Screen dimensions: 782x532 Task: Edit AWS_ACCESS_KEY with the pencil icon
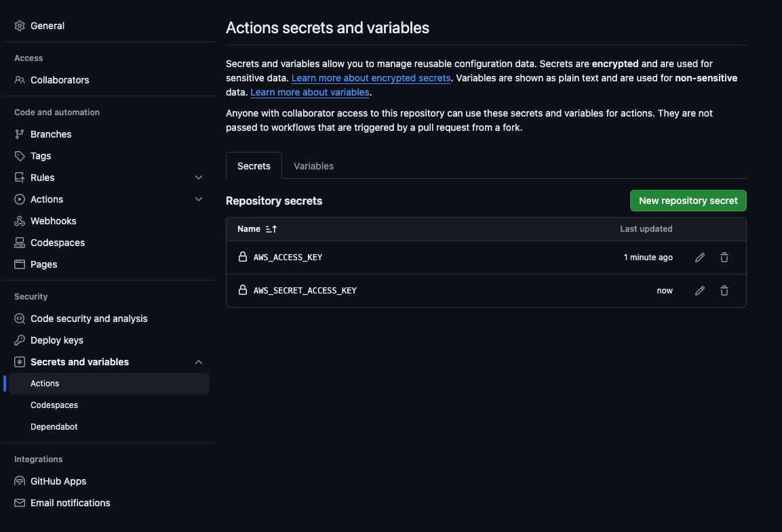tap(700, 257)
